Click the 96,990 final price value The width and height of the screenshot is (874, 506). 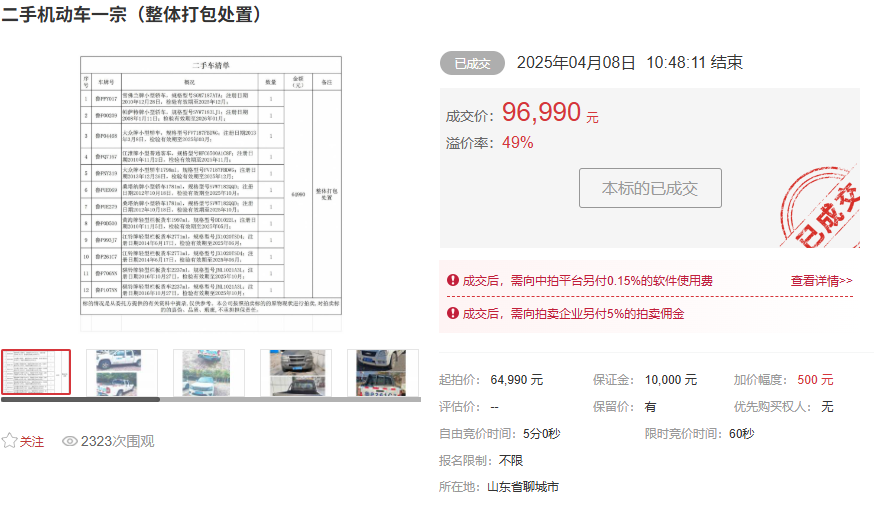point(541,113)
